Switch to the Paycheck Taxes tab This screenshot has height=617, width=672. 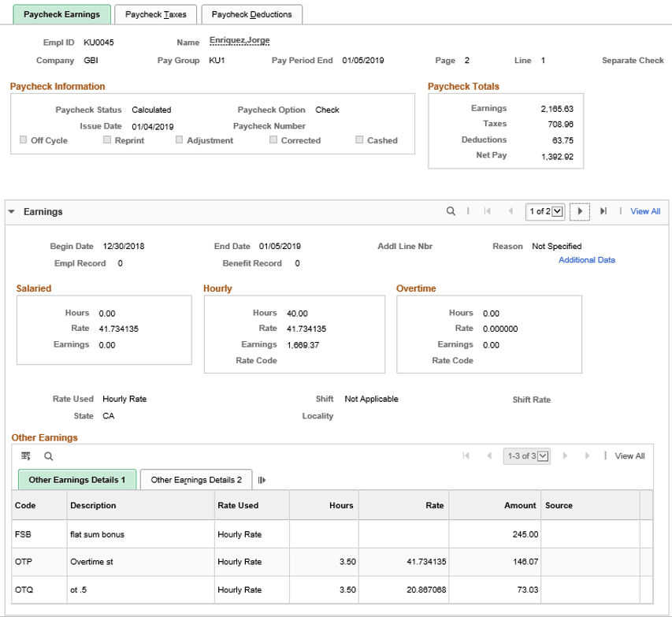155,14
